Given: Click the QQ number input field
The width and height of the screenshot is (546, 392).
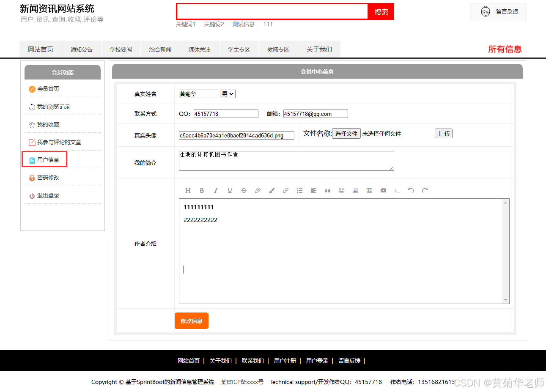Looking at the screenshot, I should 226,114.
